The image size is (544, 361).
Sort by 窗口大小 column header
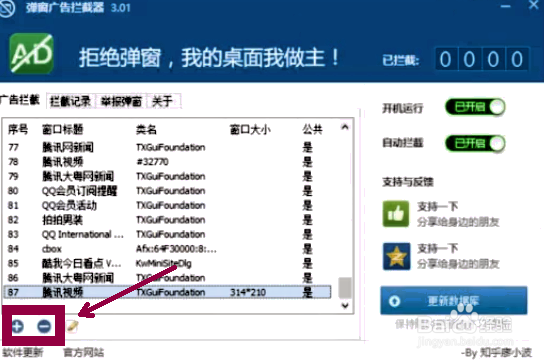pos(250,130)
